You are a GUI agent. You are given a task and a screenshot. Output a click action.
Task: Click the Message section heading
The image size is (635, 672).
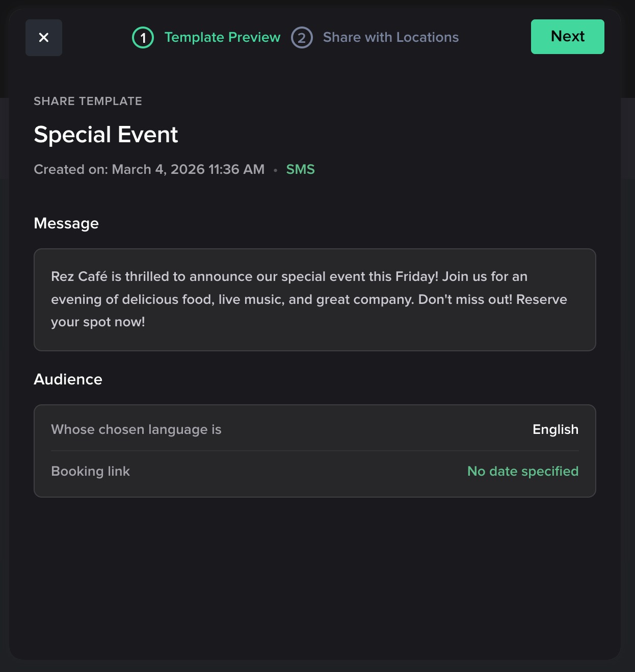coord(66,223)
